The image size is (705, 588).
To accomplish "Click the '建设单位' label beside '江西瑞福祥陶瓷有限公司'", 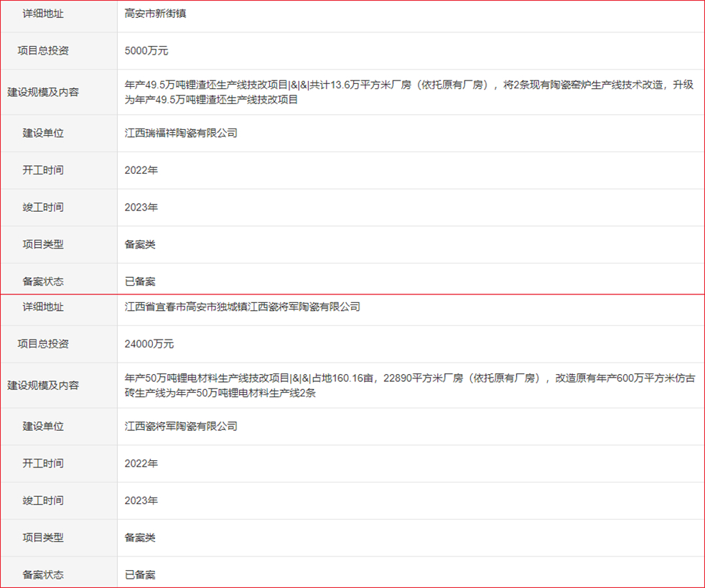I will 43,133.
